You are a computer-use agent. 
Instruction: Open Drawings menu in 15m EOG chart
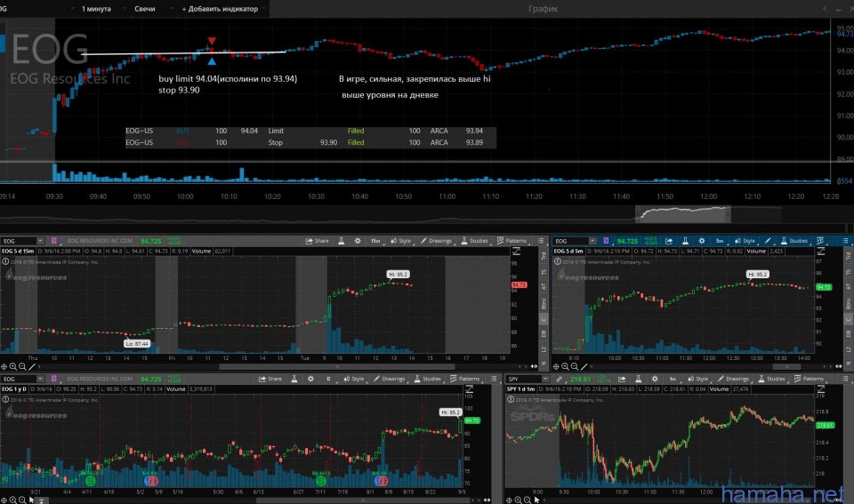[x=436, y=241]
